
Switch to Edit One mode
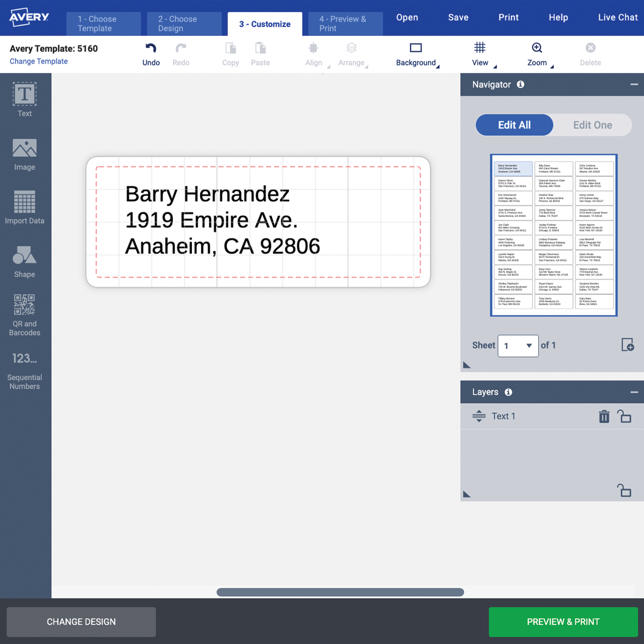tap(593, 125)
